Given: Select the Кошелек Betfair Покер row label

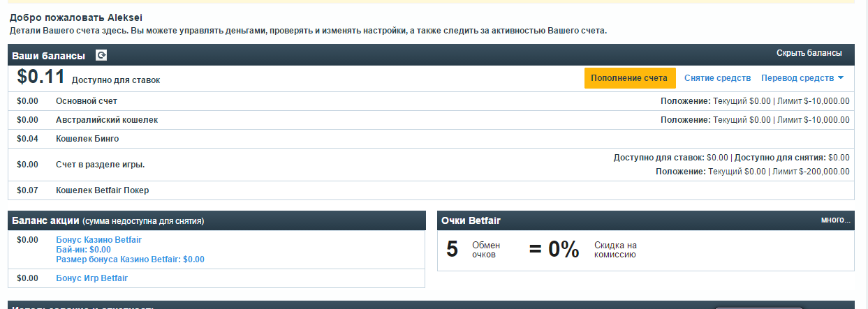Looking at the screenshot, I should click(103, 190).
